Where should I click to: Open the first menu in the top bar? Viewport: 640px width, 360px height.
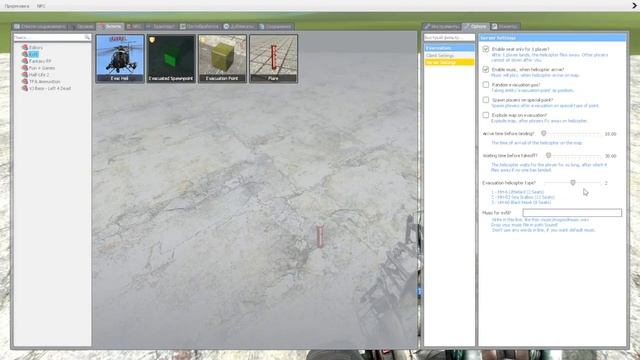click(17, 6)
